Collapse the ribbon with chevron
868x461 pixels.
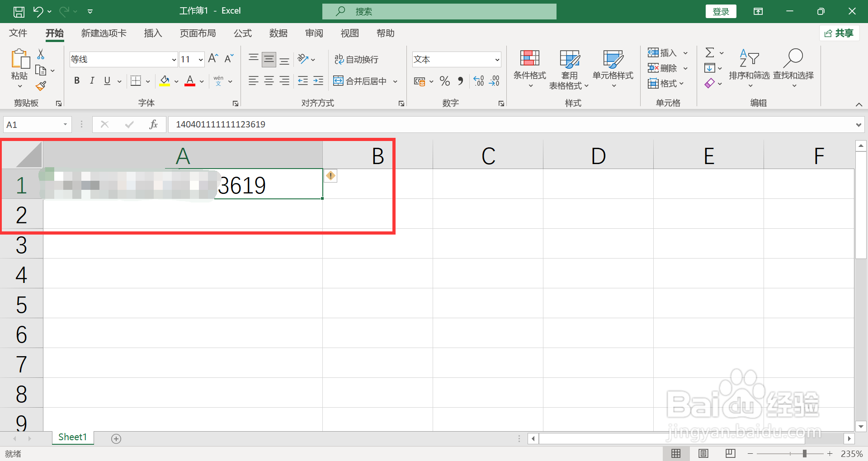pyautogui.click(x=859, y=104)
